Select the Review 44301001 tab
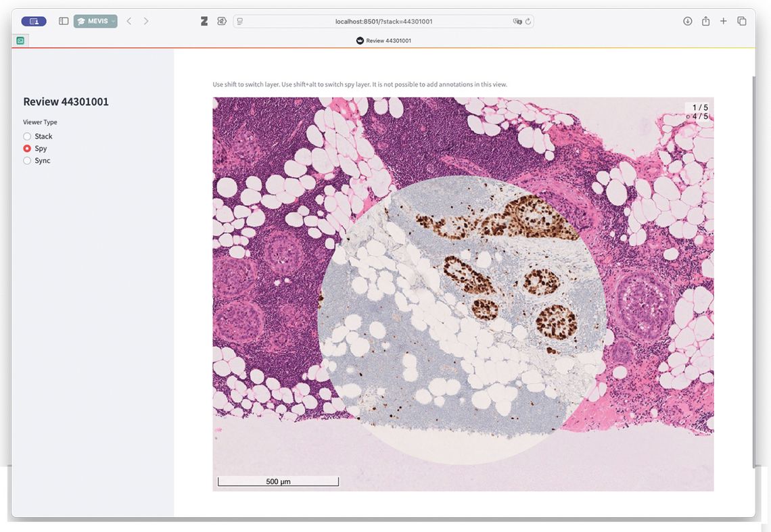The image size is (771, 532). (383, 41)
